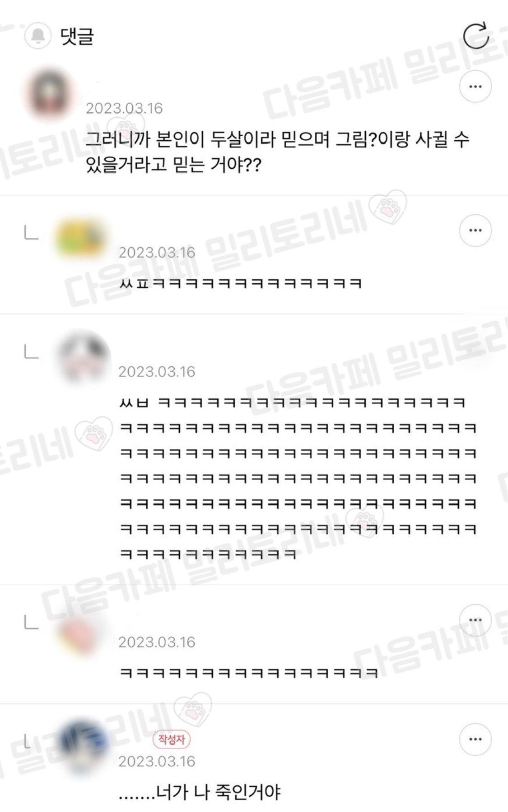Click the 댓글 comments heading
Image resolution: width=508 pixels, height=812 pixels.
click(x=77, y=36)
